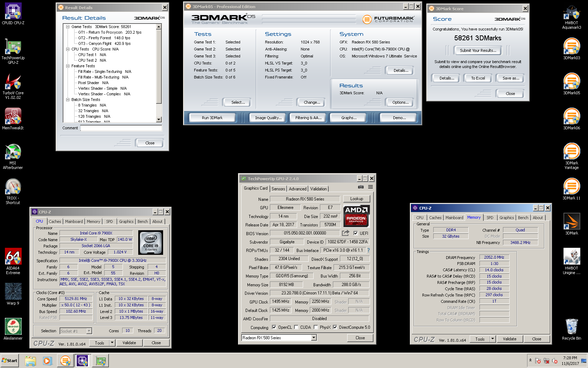Open Image Quality settings button
This screenshot has height=368, width=588.
(x=268, y=118)
